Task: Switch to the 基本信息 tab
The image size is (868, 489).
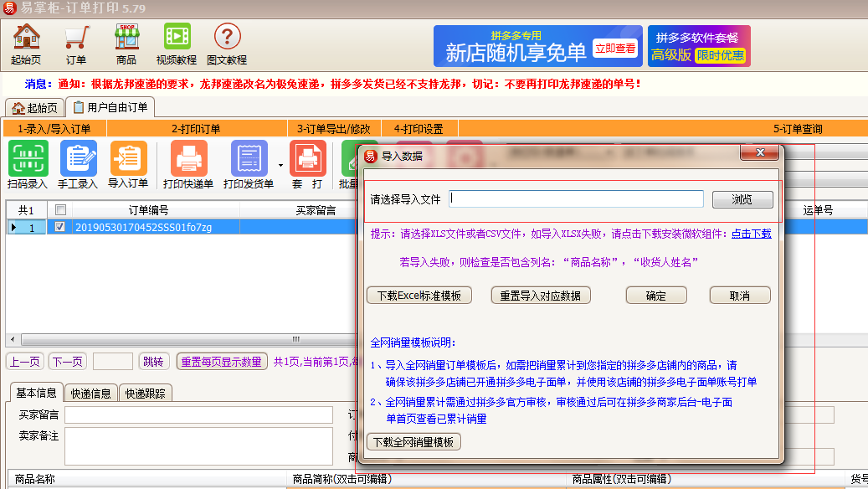Action: 36,393
